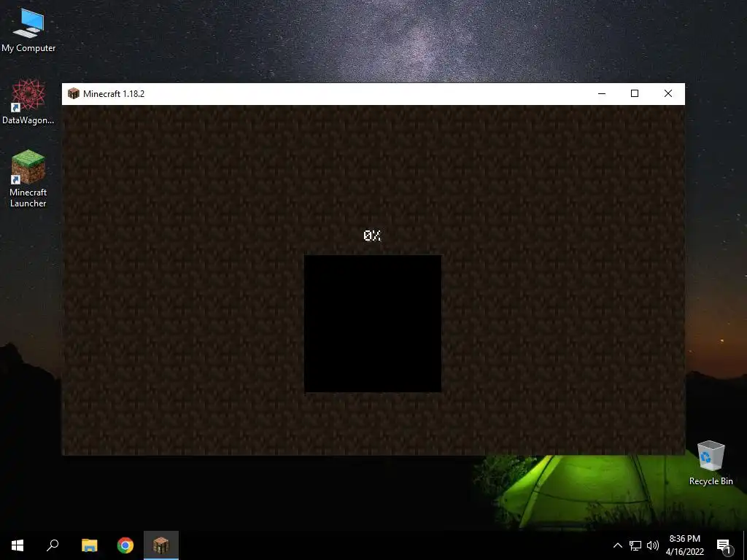This screenshot has width=747, height=560.
Task: Open My Computer desktop icon
Action: [28, 29]
